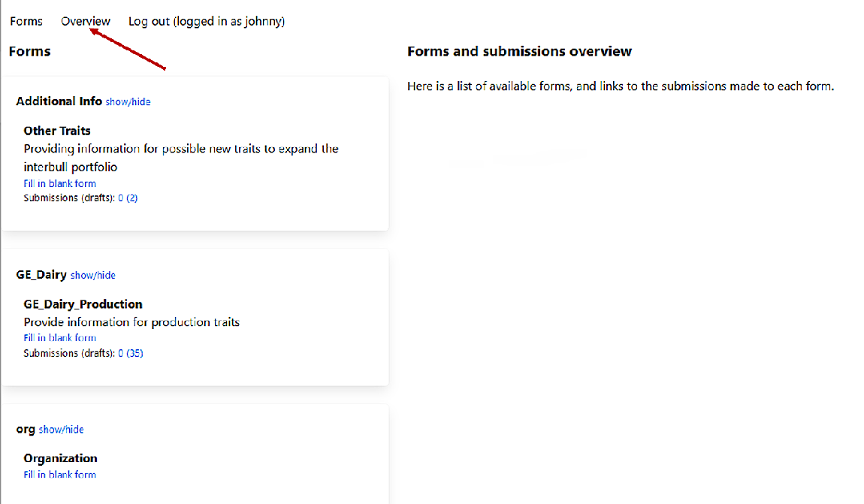Viewport: 864px width, 504px height.
Task: Go to the Overview page
Action: 86,21
